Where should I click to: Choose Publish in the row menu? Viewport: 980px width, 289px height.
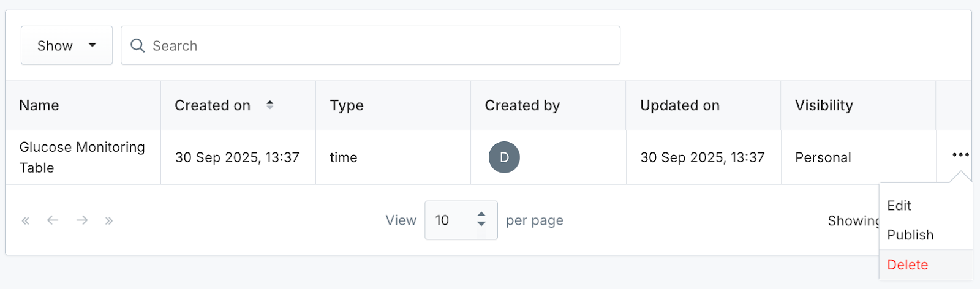(x=910, y=235)
